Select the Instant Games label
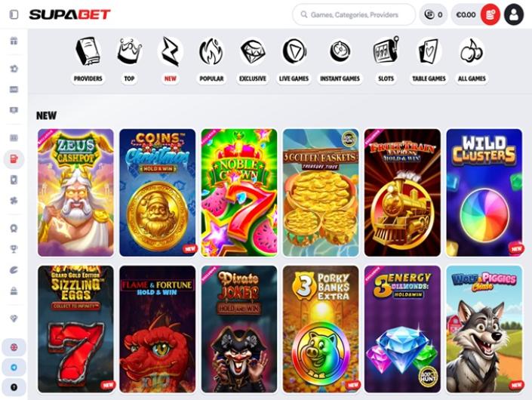The height and width of the screenshot is (400, 532). pyautogui.click(x=340, y=78)
